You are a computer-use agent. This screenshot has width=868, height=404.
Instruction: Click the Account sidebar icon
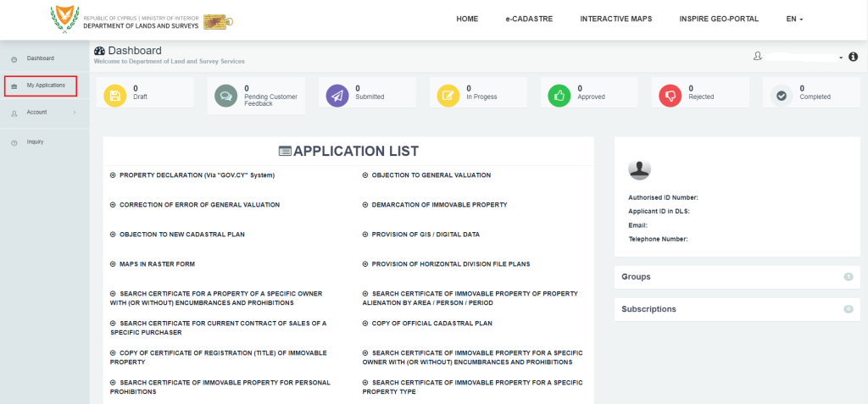point(14,113)
